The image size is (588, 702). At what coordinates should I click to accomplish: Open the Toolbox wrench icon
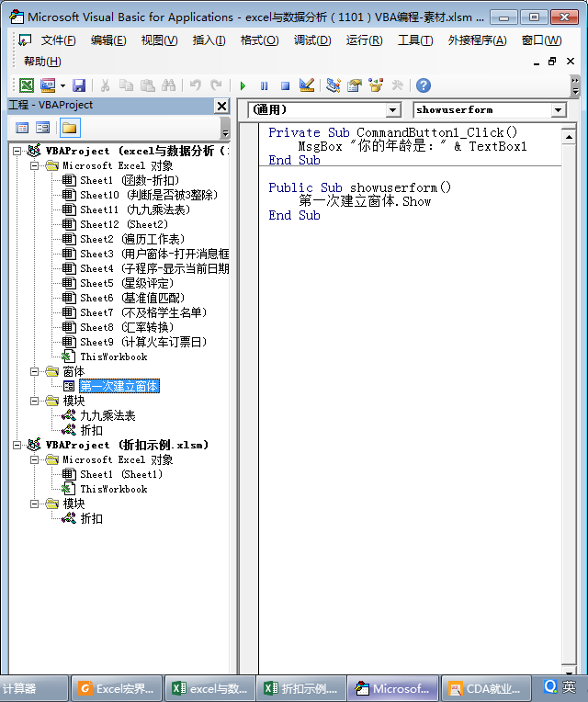point(398,85)
